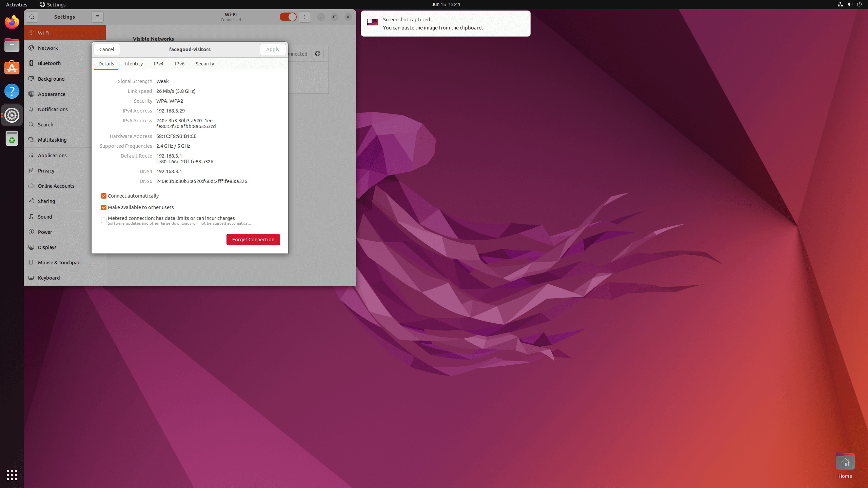This screenshot has width=868, height=488.
Task: Open Search settings in the sidebar
Action: point(58,124)
